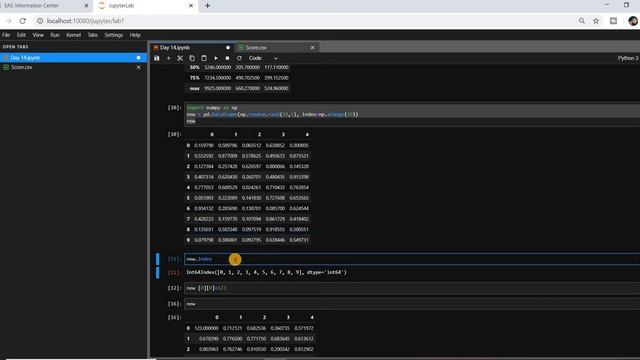The image size is (640, 360).
Task: Open the browser extensions icon
Action: click(x=613, y=21)
